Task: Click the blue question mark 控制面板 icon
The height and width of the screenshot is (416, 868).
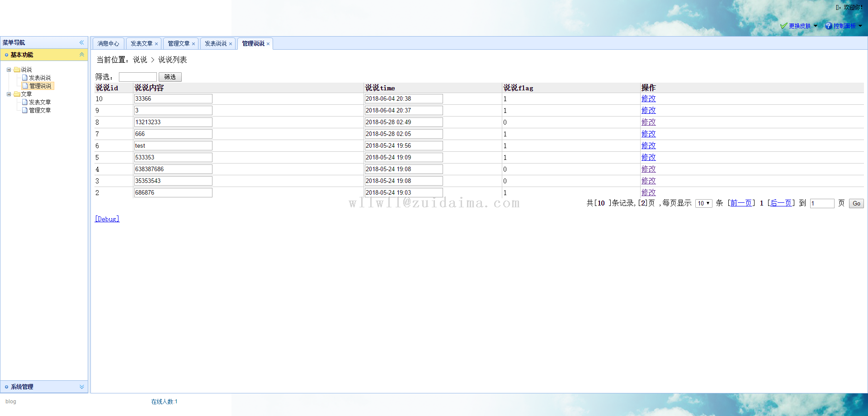Action: [828, 26]
